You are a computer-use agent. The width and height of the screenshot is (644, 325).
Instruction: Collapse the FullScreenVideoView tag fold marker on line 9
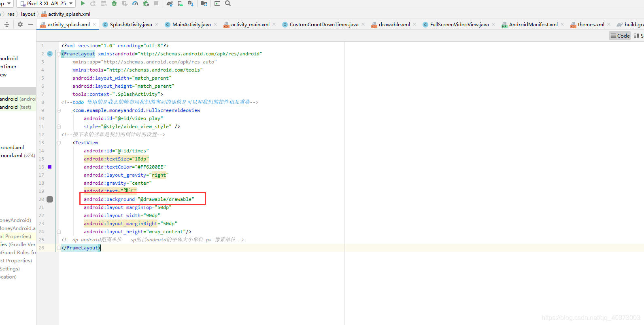(x=59, y=110)
